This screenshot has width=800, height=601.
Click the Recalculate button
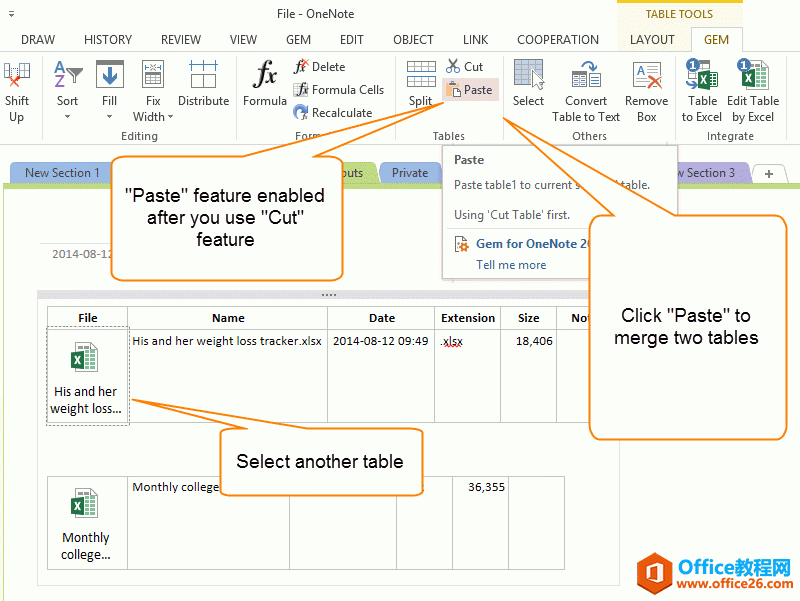[333, 113]
